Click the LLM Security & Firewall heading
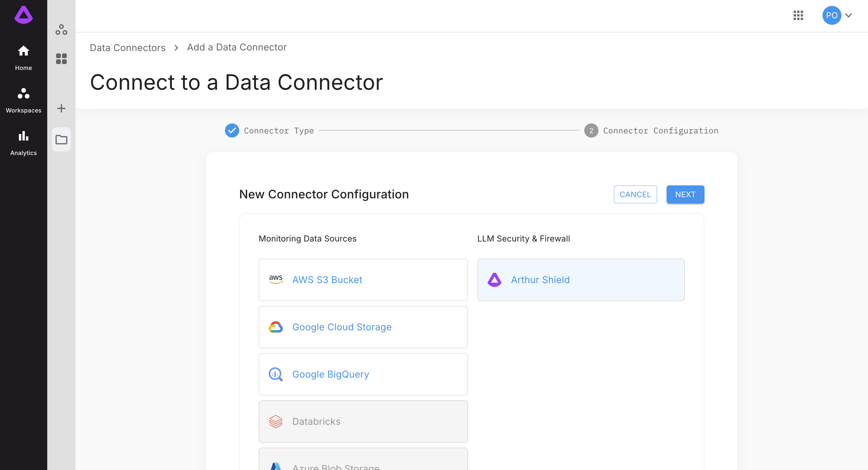Screen dimensions: 868x470 (523, 239)
